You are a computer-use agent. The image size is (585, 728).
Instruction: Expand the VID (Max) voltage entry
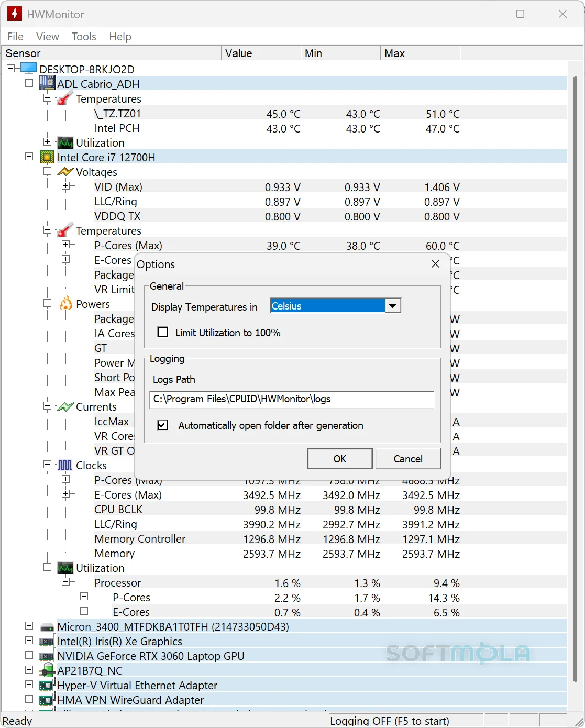65,186
